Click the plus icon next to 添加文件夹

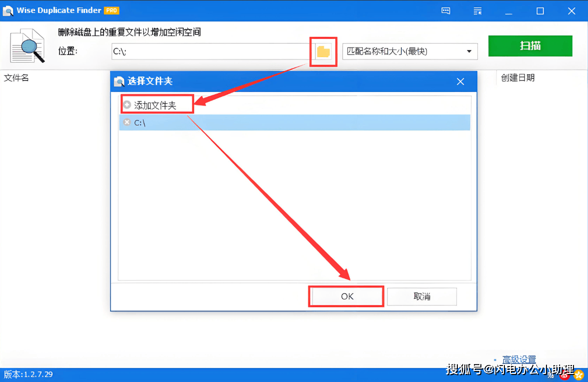tap(127, 105)
